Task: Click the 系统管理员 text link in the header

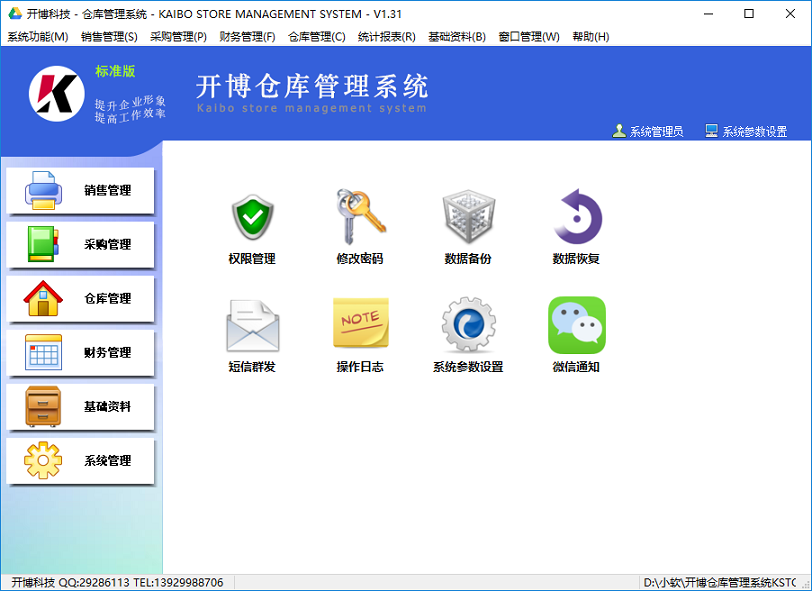Action: pyautogui.click(x=656, y=132)
